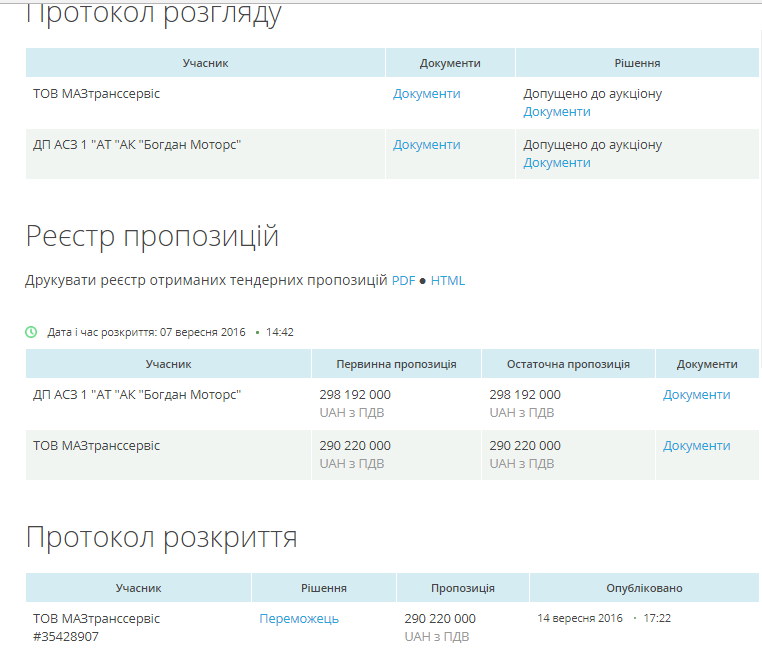The width and height of the screenshot is (762, 665).
Task: Click the Переможець decision link
Action: tap(299, 619)
